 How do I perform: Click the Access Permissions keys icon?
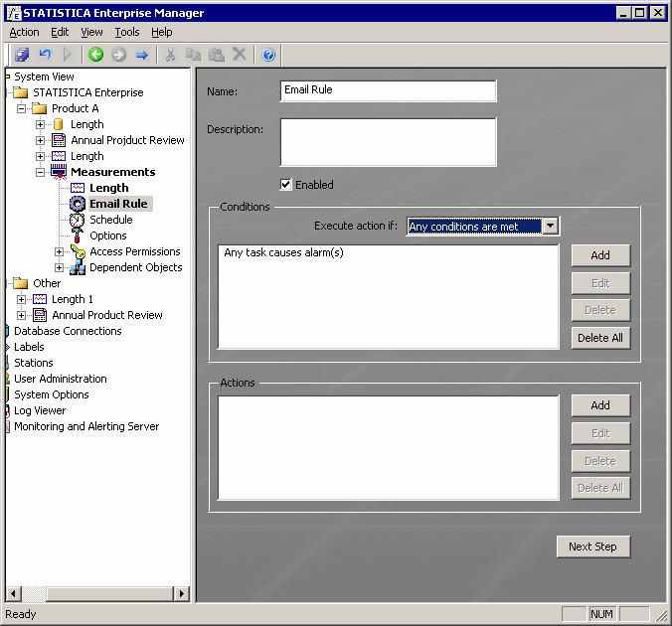[78, 251]
